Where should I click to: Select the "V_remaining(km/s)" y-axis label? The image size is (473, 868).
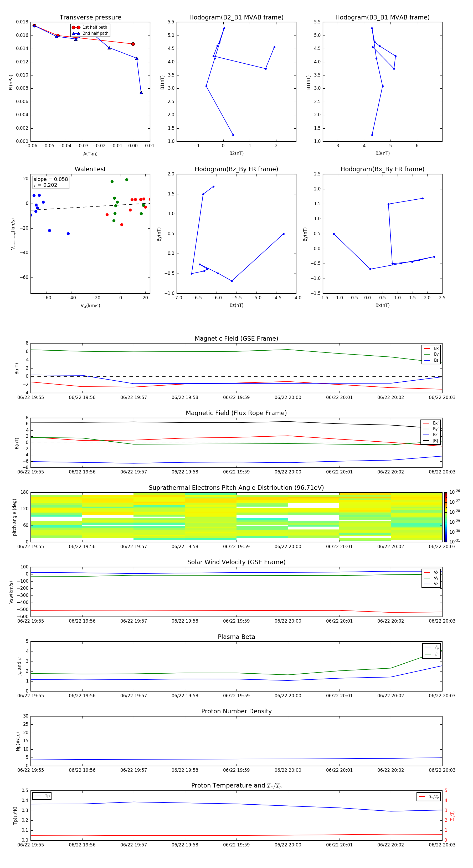[13, 234]
